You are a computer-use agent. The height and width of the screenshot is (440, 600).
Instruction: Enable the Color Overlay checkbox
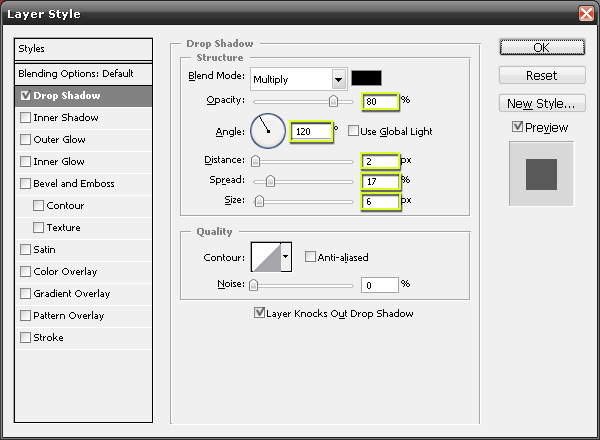coord(25,271)
